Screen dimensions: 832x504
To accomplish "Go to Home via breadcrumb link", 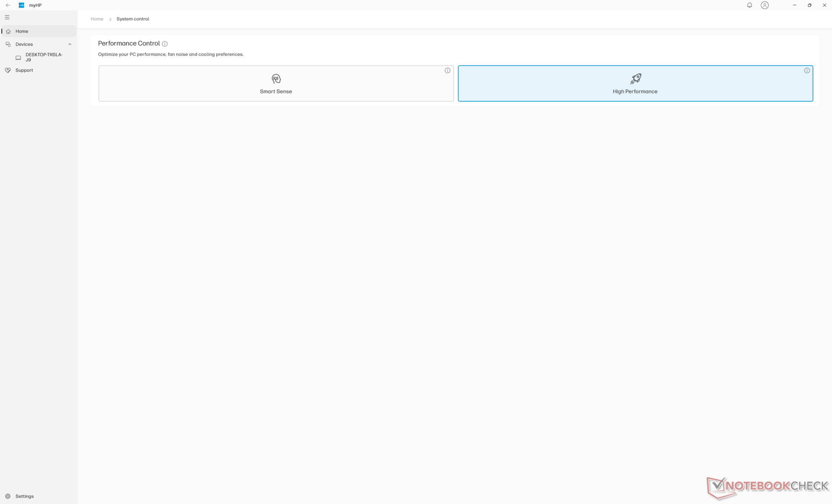I will pyautogui.click(x=97, y=19).
